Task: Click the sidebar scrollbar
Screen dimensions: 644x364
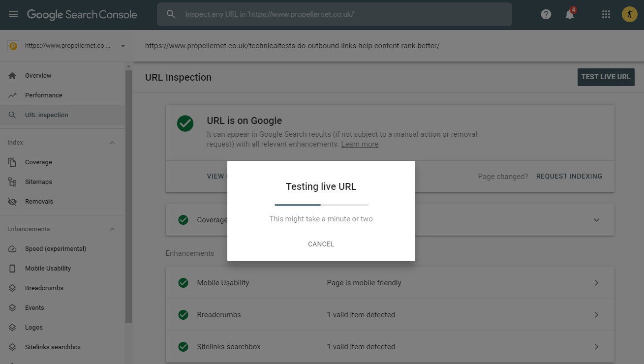Action: [x=128, y=197]
